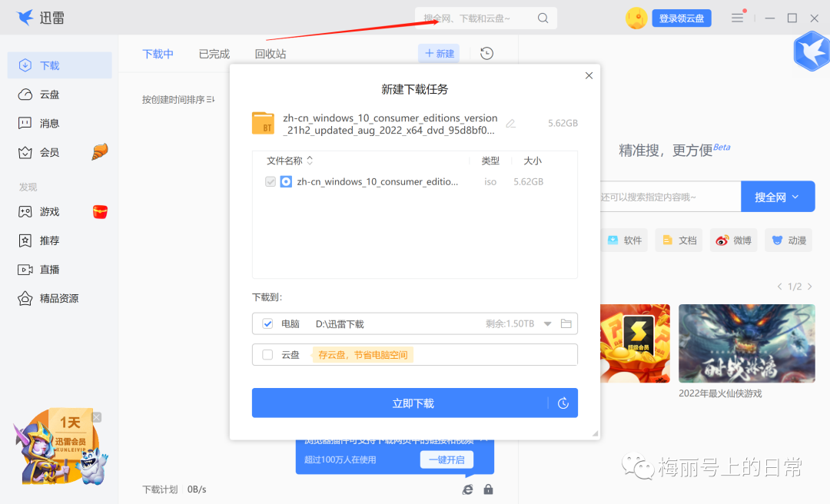Open the download history clock icon beside 新建
The height and width of the screenshot is (504, 830).
click(x=486, y=54)
